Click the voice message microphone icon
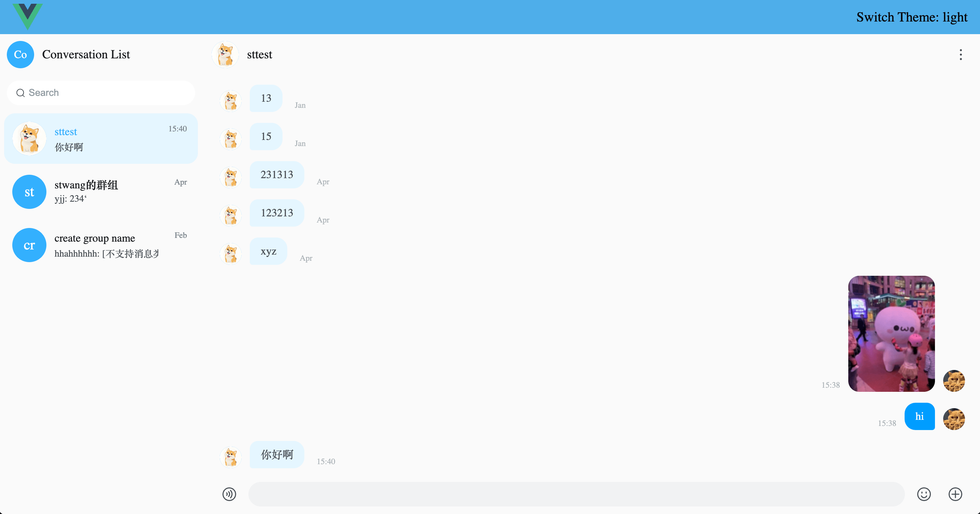The height and width of the screenshot is (514, 980). coord(229,494)
